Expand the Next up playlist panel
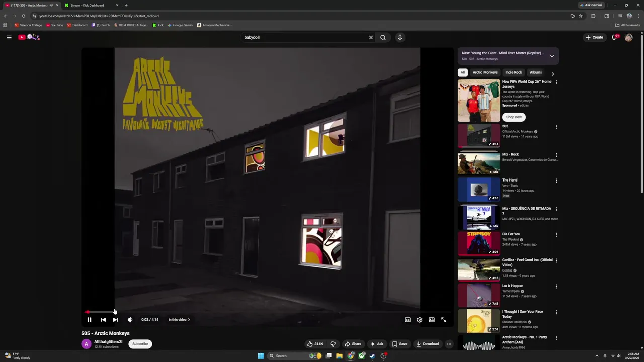 pyautogui.click(x=552, y=56)
